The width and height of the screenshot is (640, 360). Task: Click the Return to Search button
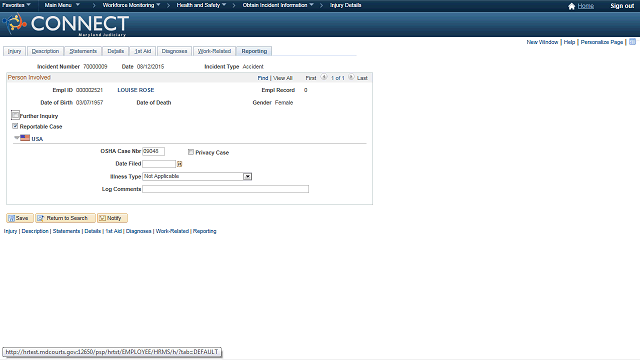pos(65,218)
